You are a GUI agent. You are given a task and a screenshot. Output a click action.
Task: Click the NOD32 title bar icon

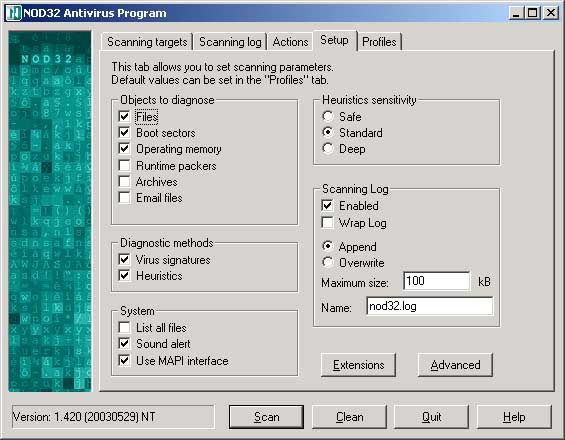tap(14, 13)
